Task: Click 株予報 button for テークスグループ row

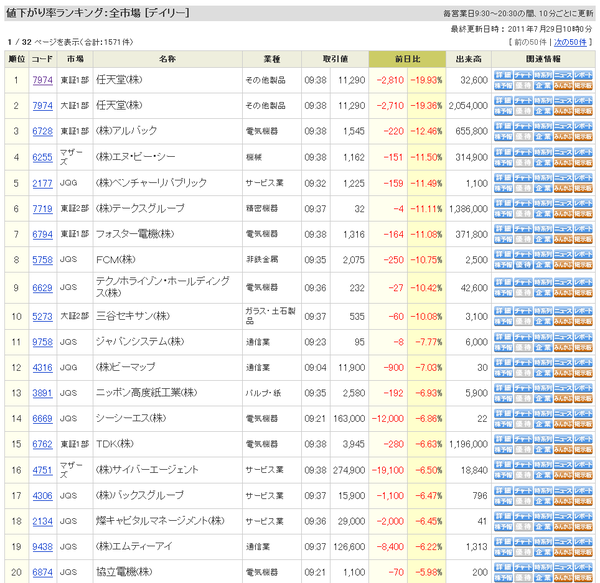Action: coord(503,214)
